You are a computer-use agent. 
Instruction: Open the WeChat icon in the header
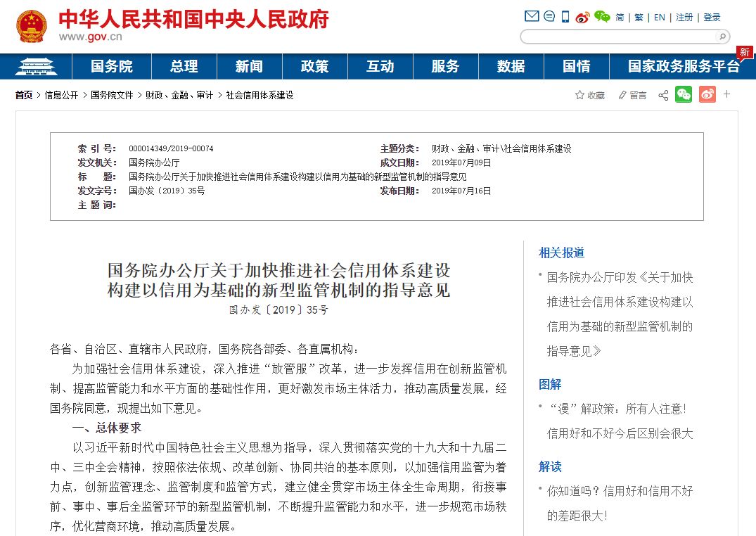[602, 17]
